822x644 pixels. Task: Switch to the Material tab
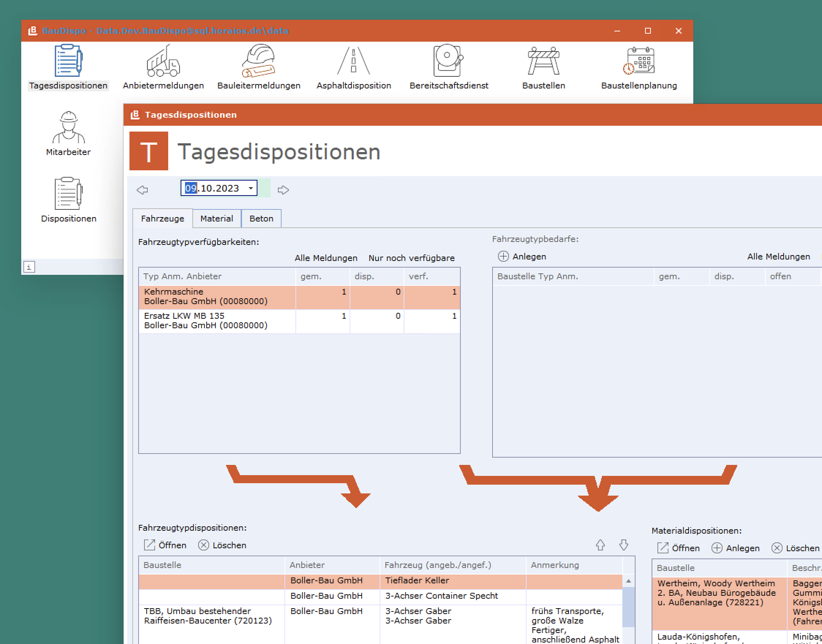(216, 219)
